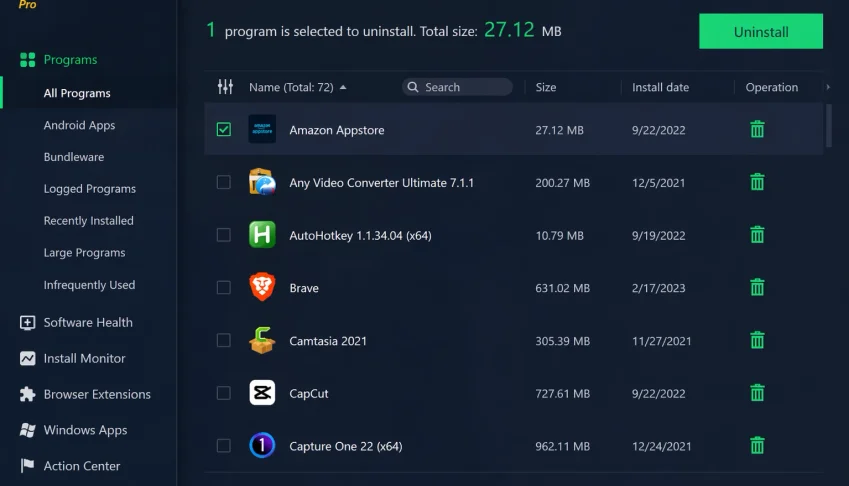Toggle the Name column sort arrow
Viewport: 849px width, 486px height.
(343, 87)
